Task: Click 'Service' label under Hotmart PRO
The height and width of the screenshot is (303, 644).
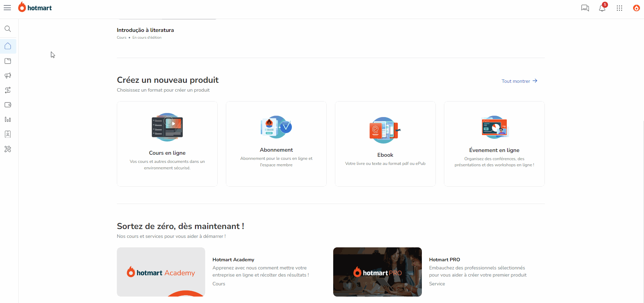Action: click(437, 284)
